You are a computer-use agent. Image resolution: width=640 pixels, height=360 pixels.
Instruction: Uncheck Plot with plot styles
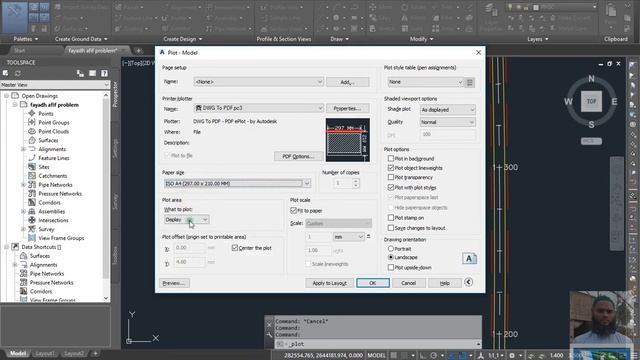(391, 187)
